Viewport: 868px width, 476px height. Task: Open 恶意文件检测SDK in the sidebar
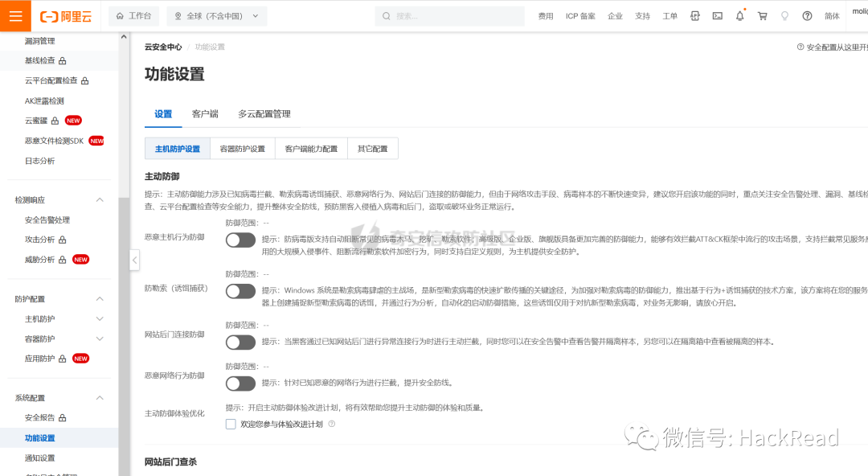(x=55, y=141)
